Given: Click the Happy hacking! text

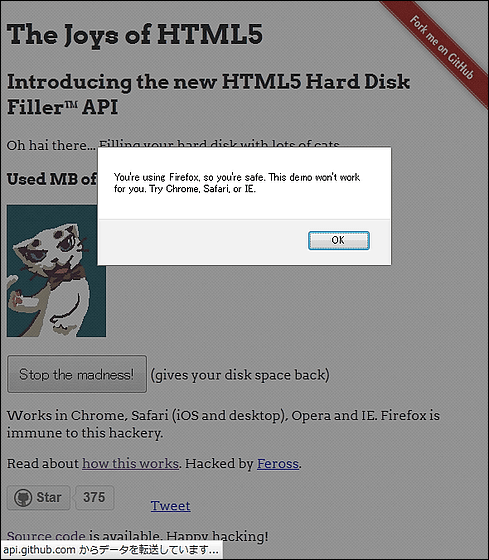Looking at the screenshot, I should (x=217, y=536).
